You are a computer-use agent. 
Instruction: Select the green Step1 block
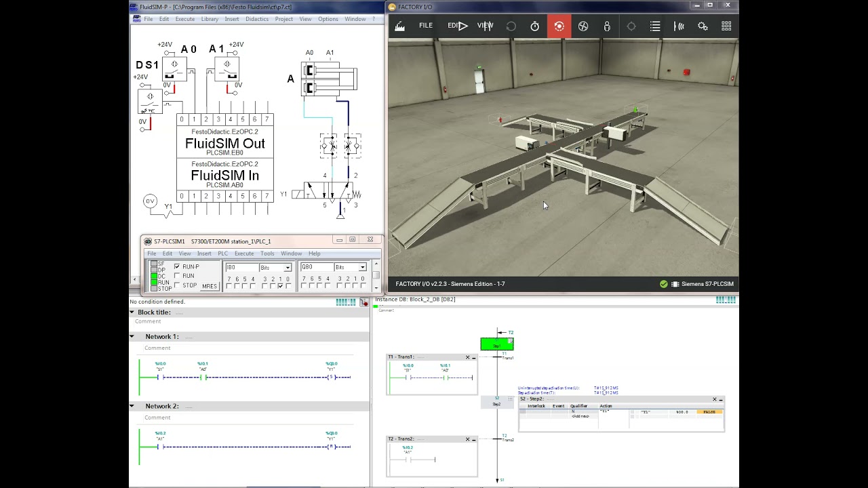click(497, 344)
